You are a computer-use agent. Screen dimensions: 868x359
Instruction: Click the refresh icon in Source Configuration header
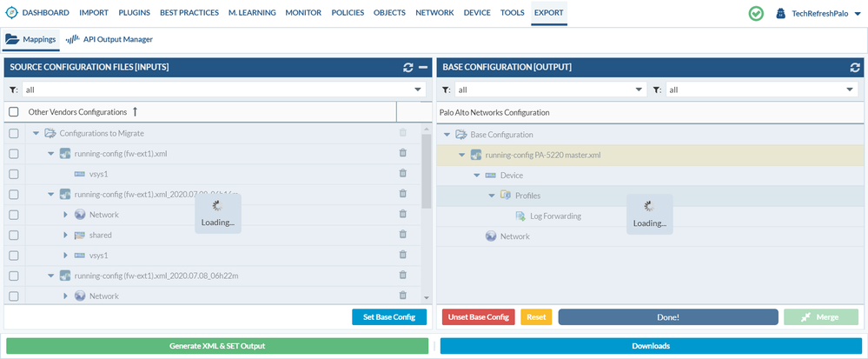coord(408,67)
